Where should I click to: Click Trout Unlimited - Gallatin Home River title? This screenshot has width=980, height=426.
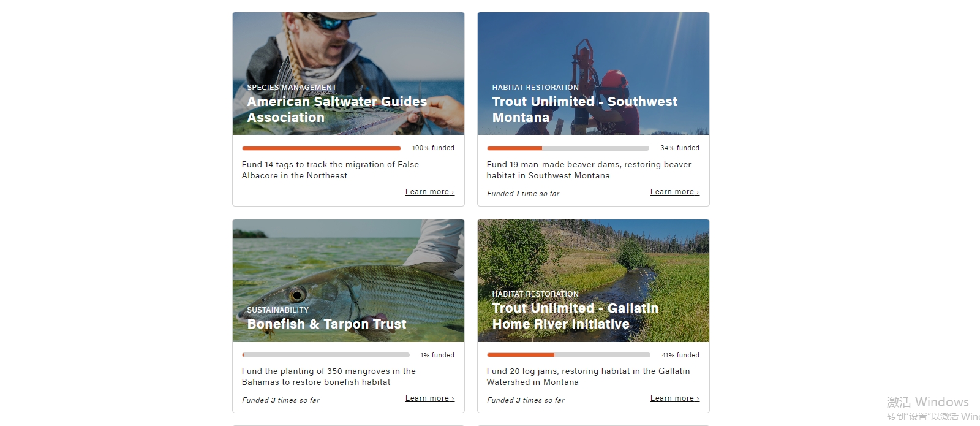575,316
